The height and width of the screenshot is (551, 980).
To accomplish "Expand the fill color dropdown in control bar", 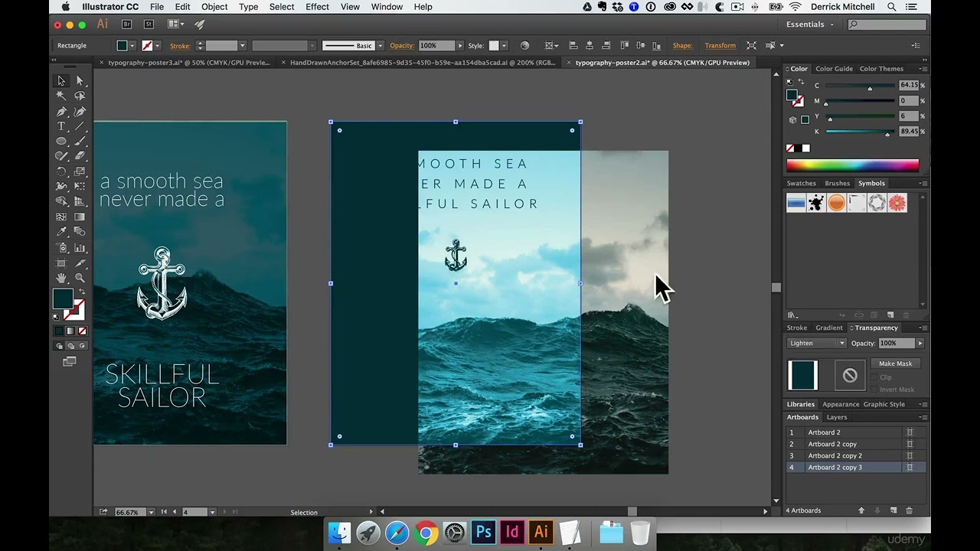I will [132, 46].
